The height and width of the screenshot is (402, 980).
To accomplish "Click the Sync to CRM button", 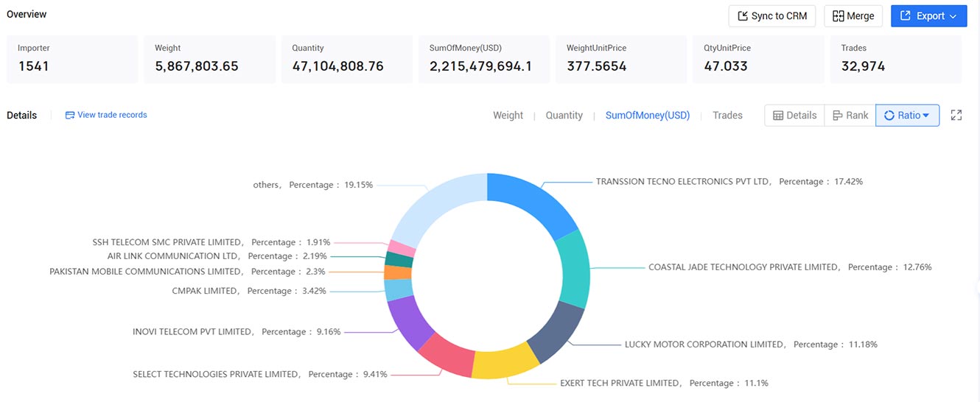I will (771, 16).
